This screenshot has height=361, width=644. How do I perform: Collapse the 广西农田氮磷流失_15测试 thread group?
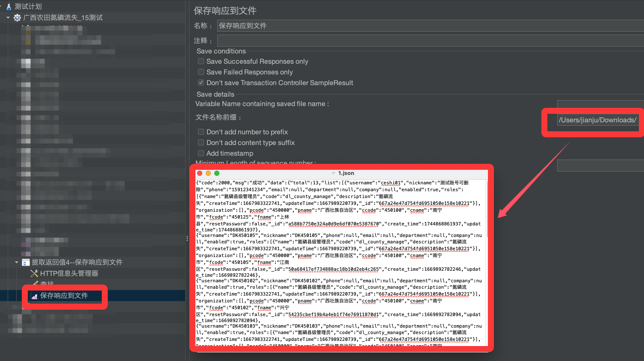click(8, 18)
